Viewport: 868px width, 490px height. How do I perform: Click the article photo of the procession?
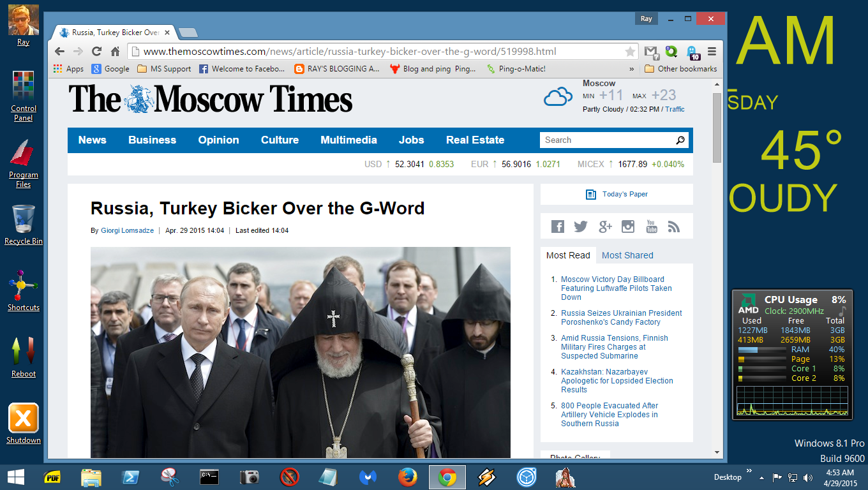pyautogui.click(x=301, y=352)
